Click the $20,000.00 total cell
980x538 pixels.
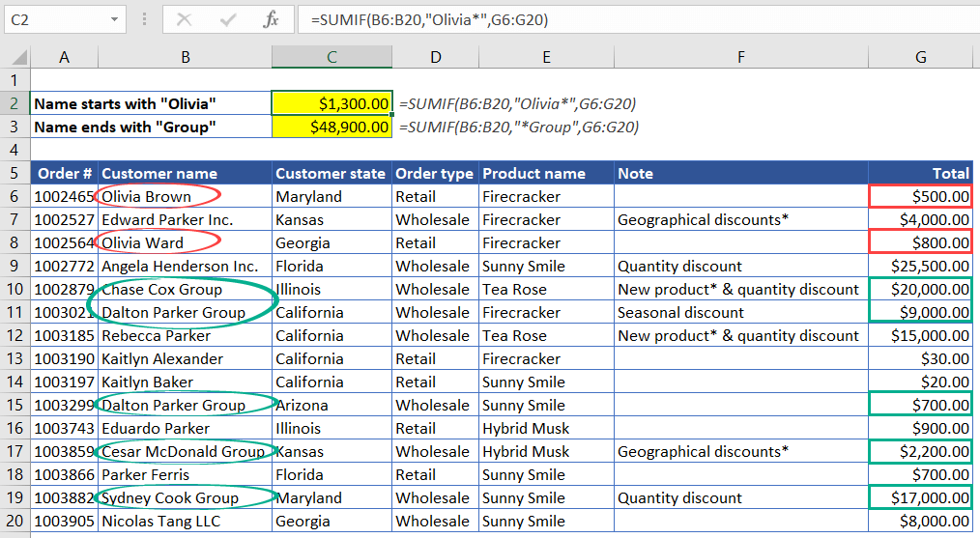921,290
